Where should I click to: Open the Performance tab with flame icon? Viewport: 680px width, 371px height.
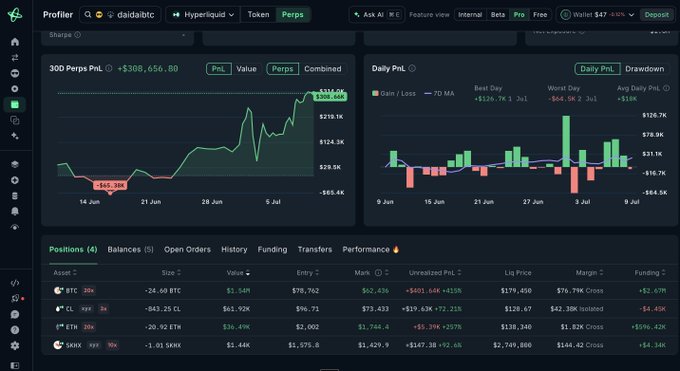point(371,250)
